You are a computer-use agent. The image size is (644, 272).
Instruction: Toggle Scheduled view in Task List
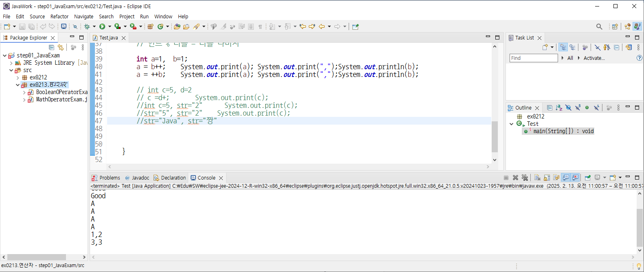coord(572,47)
